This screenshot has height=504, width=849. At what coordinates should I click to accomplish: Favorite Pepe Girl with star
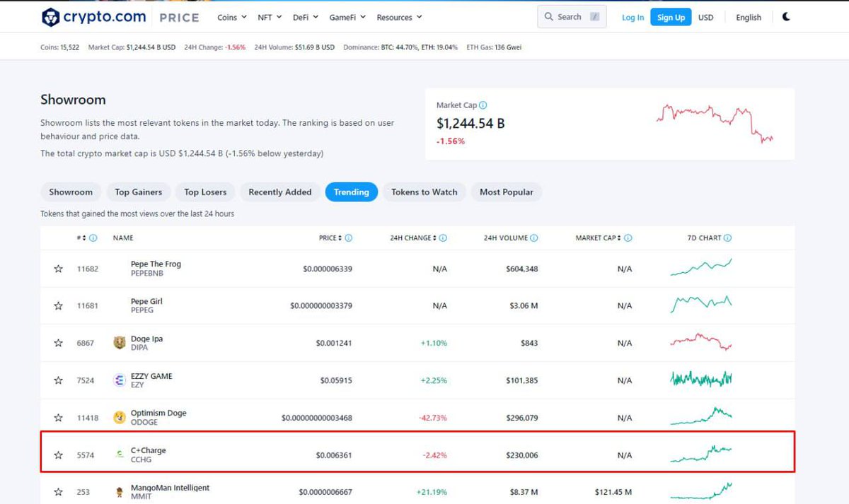coord(58,306)
